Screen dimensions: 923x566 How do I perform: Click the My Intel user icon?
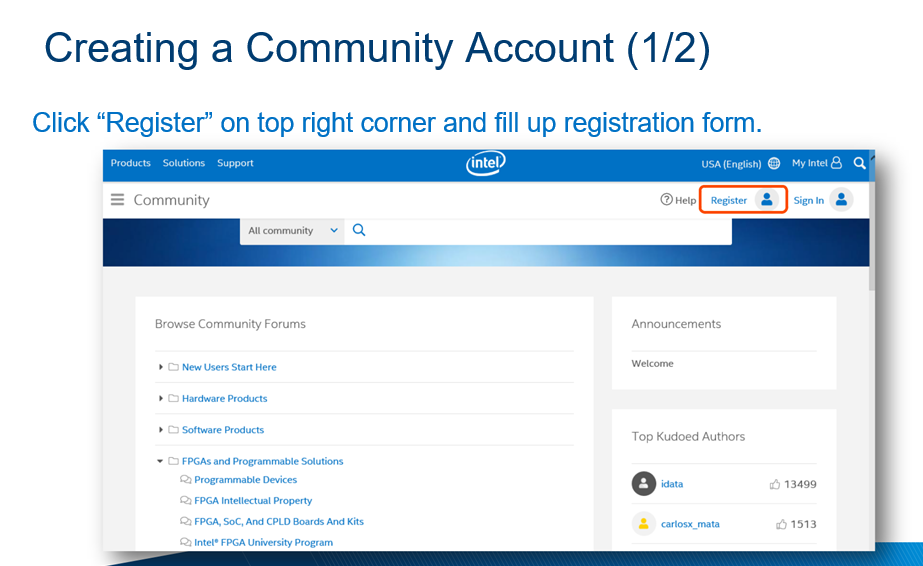click(836, 163)
